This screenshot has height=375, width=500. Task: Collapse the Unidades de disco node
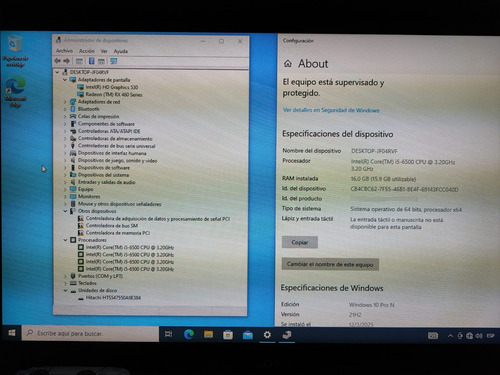coord(65,290)
